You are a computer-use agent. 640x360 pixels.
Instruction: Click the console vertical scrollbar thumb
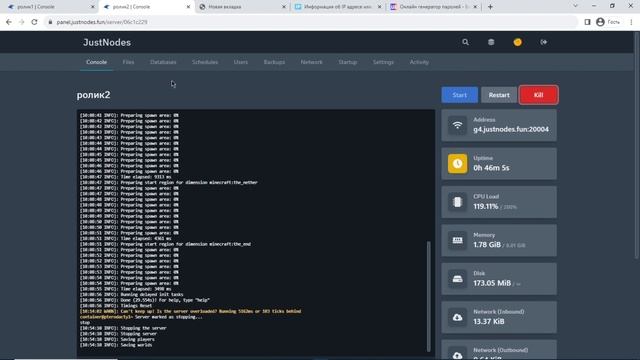pos(428,296)
